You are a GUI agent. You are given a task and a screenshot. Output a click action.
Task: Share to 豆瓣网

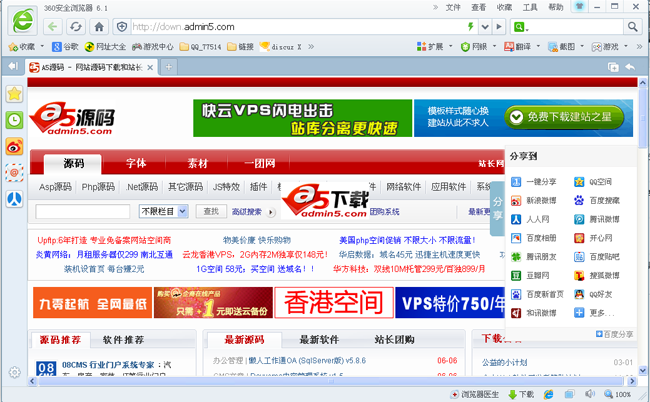[531, 276]
